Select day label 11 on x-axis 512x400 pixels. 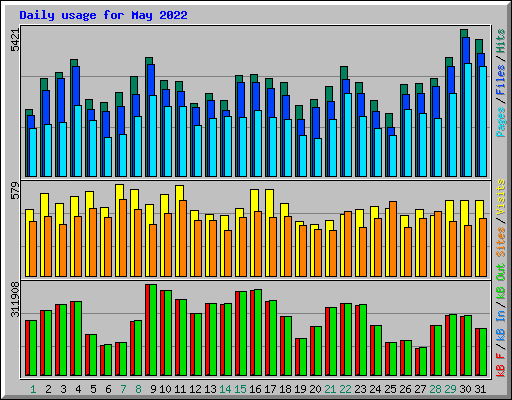180,389
